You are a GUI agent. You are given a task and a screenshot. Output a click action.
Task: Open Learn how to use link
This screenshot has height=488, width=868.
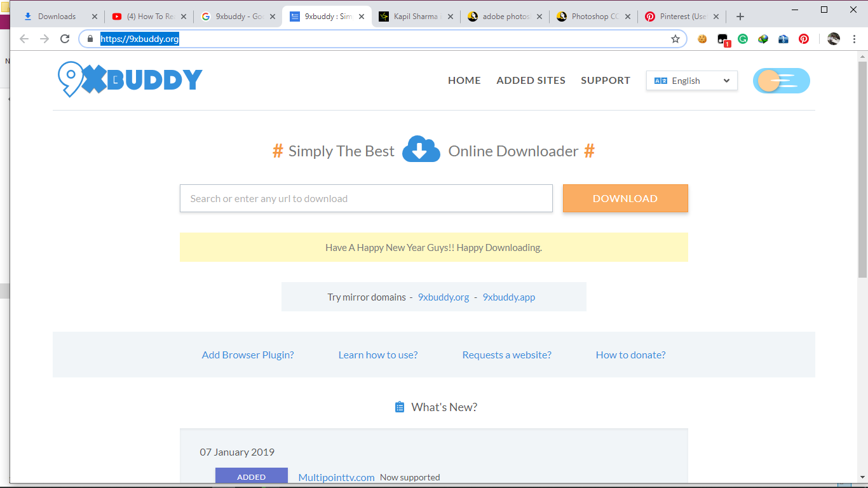click(378, 355)
